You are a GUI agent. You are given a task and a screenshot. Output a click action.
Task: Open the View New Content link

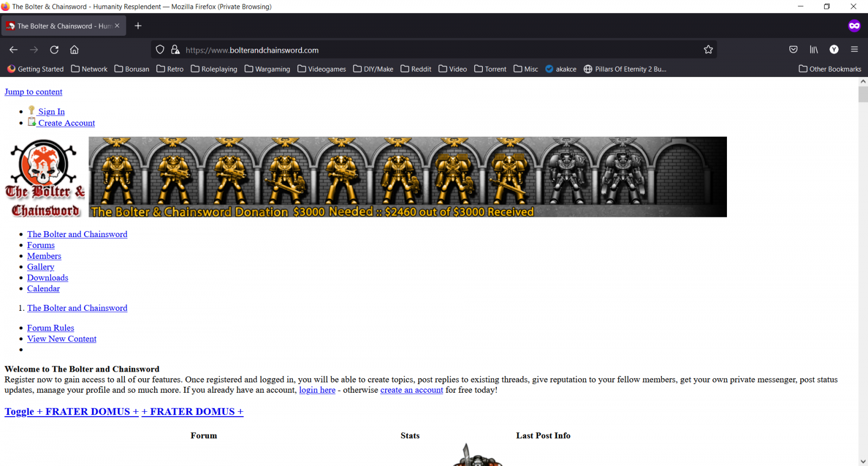point(62,339)
